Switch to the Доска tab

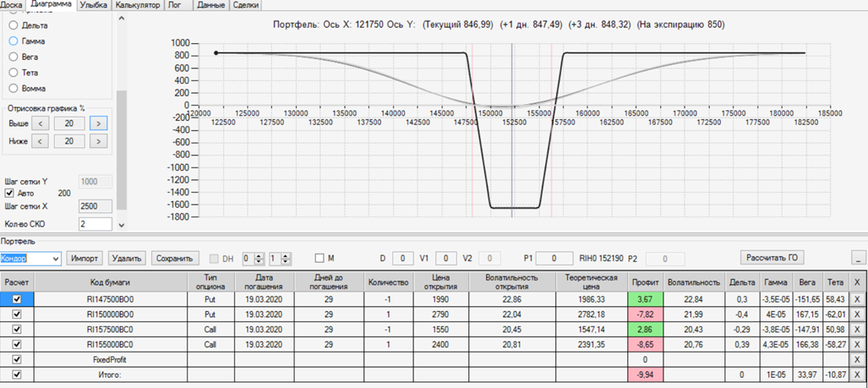(x=10, y=5)
